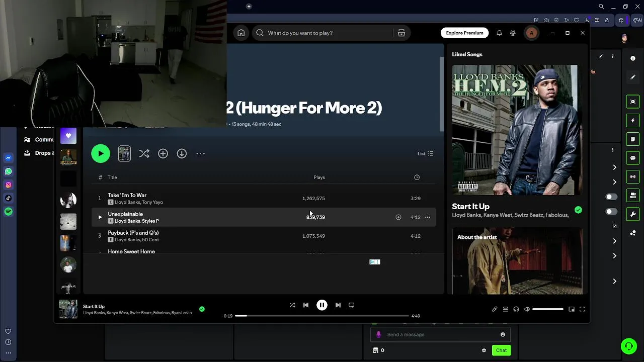Skip to next track
The height and width of the screenshot is (362, 644).
pos(338,305)
